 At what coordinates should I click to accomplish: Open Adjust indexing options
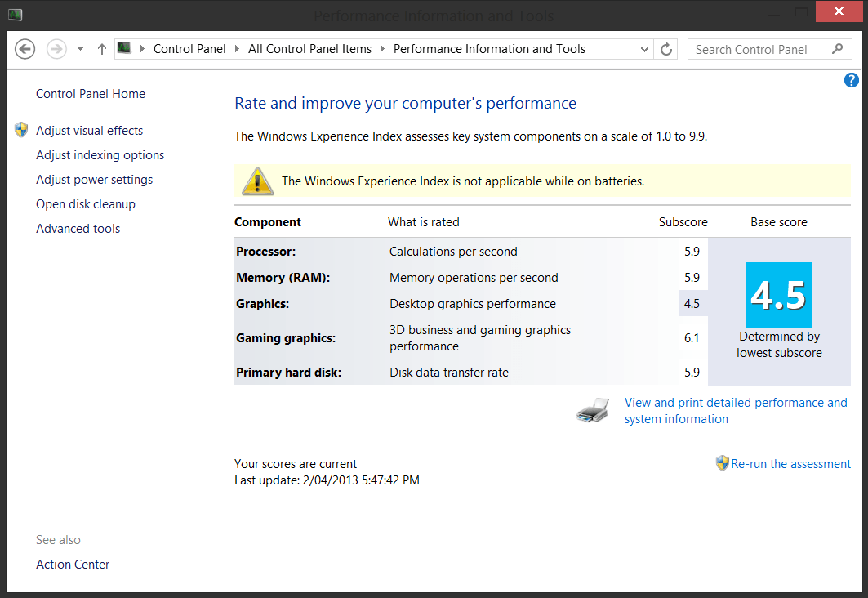100,155
